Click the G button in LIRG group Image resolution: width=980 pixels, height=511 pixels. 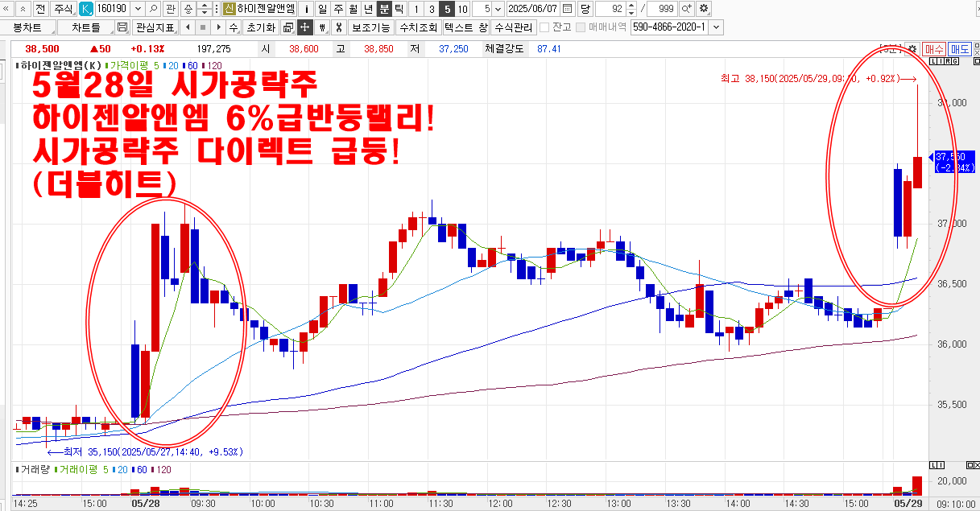[x=953, y=61]
